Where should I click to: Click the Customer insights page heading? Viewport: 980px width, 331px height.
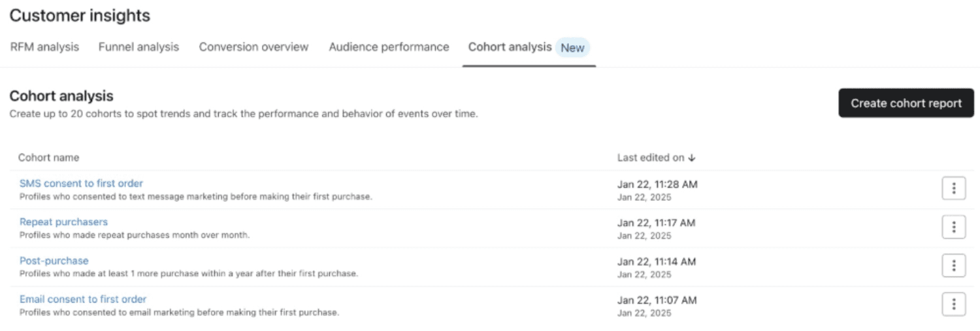pyautogui.click(x=80, y=16)
